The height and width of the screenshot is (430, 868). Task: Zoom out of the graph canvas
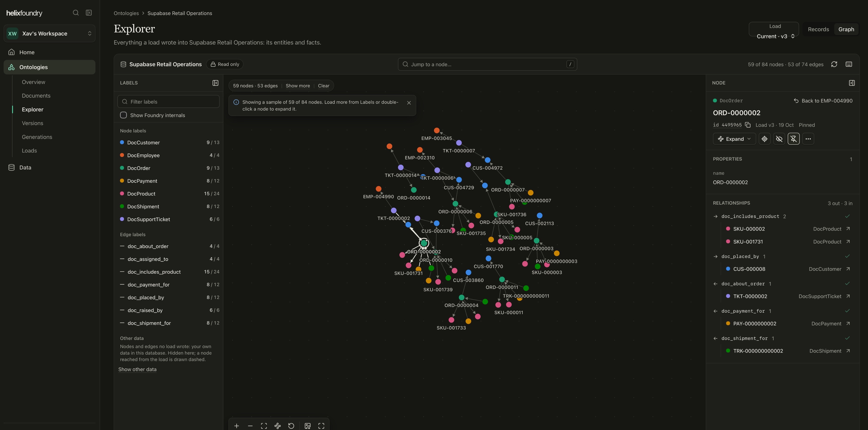click(250, 426)
